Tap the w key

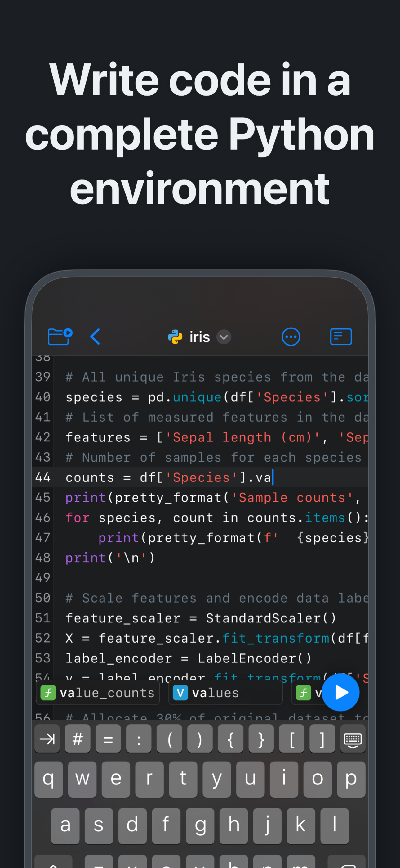(82, 780)
